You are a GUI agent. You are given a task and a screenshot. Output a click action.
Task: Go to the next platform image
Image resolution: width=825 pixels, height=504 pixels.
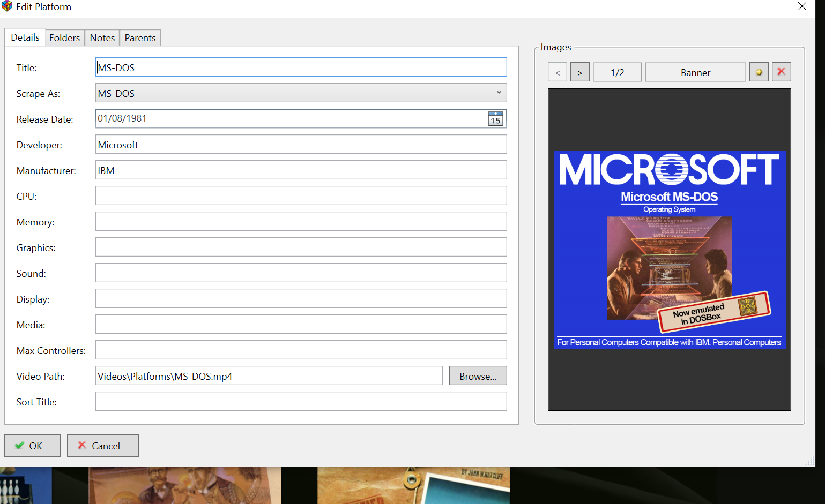[x=579, y=72]
